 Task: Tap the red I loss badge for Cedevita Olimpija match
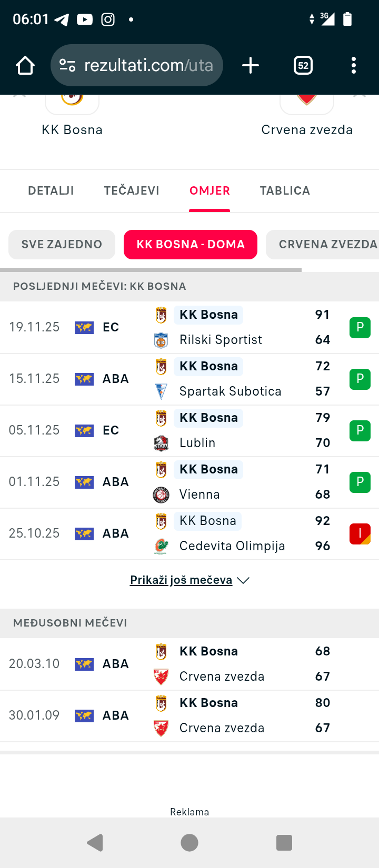pyautogui.click(x=360, y=533)
